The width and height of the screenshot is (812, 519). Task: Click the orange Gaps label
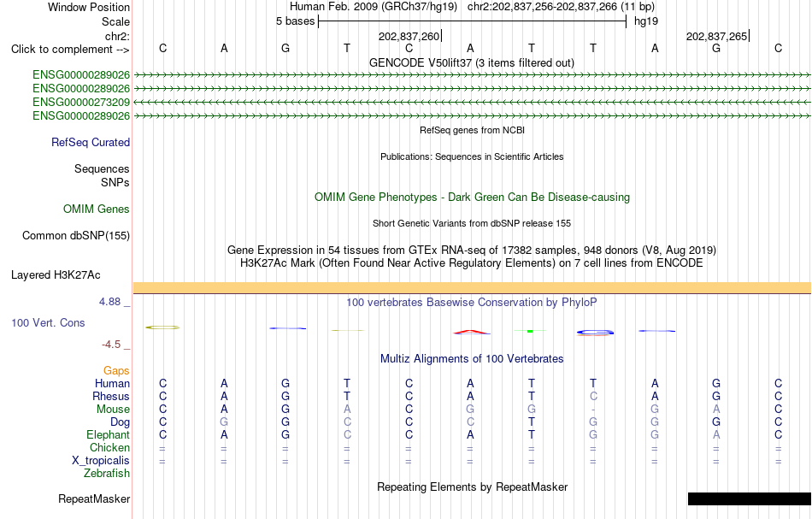point(116,371)
